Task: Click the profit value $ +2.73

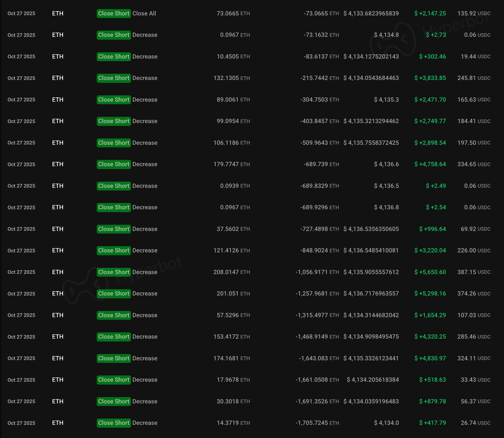Action: click(x=436, y=35)
